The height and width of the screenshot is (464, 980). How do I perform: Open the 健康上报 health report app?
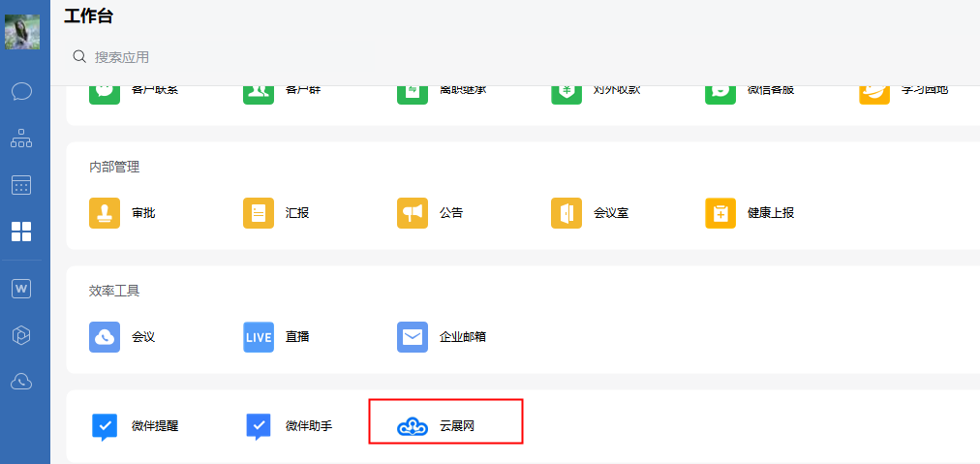pyautogui.click(x=750, y=213)
